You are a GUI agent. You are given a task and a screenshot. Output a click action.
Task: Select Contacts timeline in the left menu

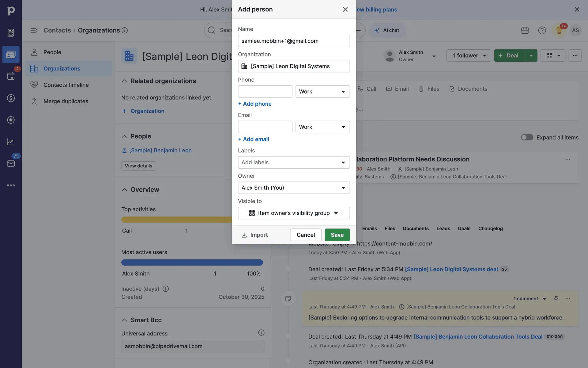click(66, 85)
